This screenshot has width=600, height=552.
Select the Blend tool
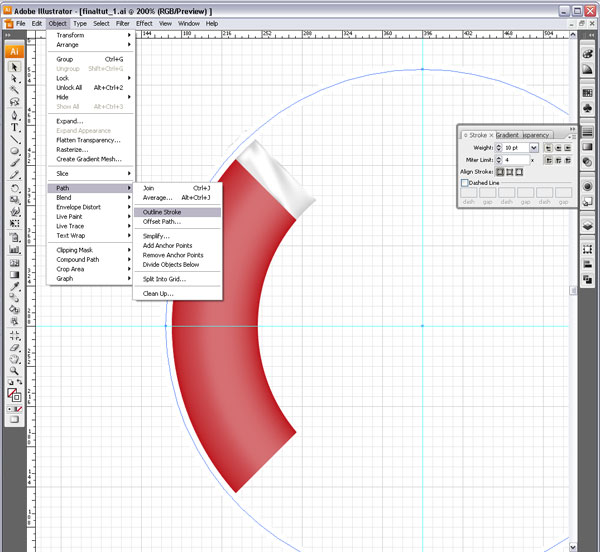click(x=14, y=298)
